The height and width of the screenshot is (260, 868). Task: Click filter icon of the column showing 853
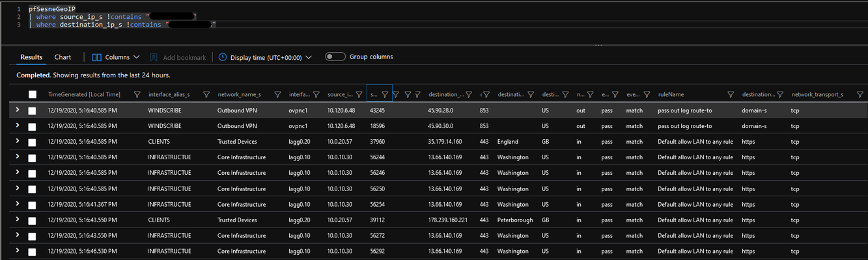(486, 94)
